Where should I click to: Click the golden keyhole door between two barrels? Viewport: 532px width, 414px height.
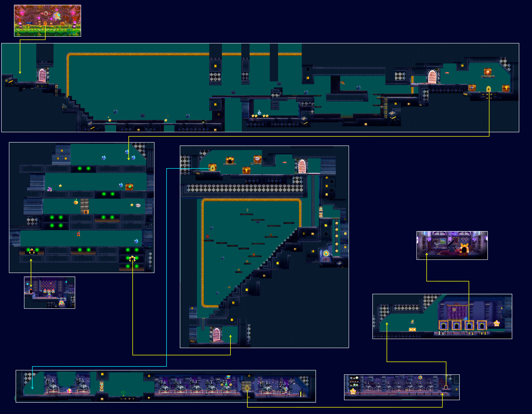(x=489, y=89)
